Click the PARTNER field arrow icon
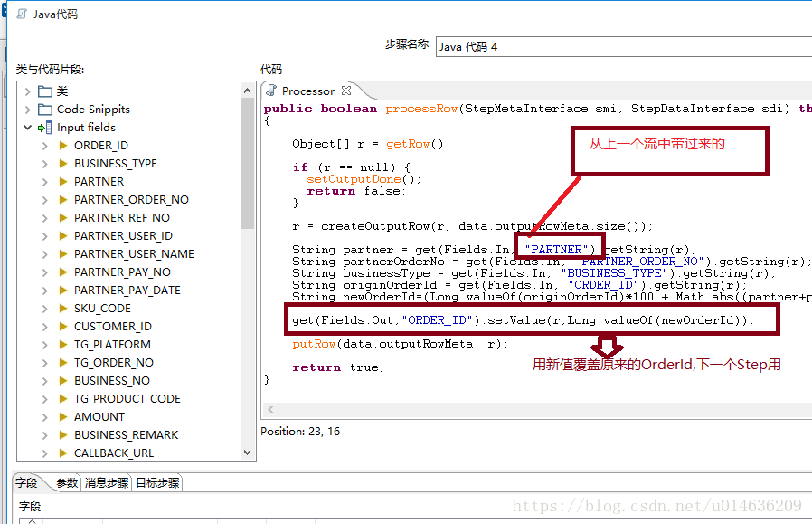Viewport: 812px width, 524px height. tap(63, 182)
